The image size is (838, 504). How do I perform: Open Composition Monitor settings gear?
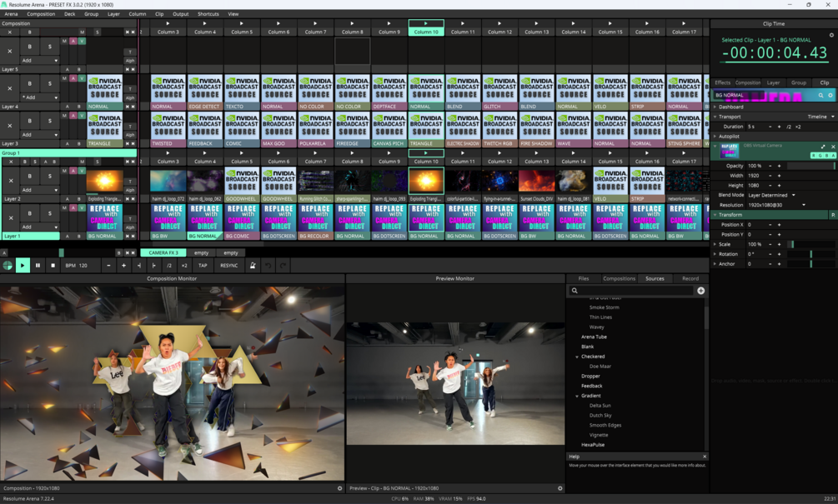click(339, 488)
